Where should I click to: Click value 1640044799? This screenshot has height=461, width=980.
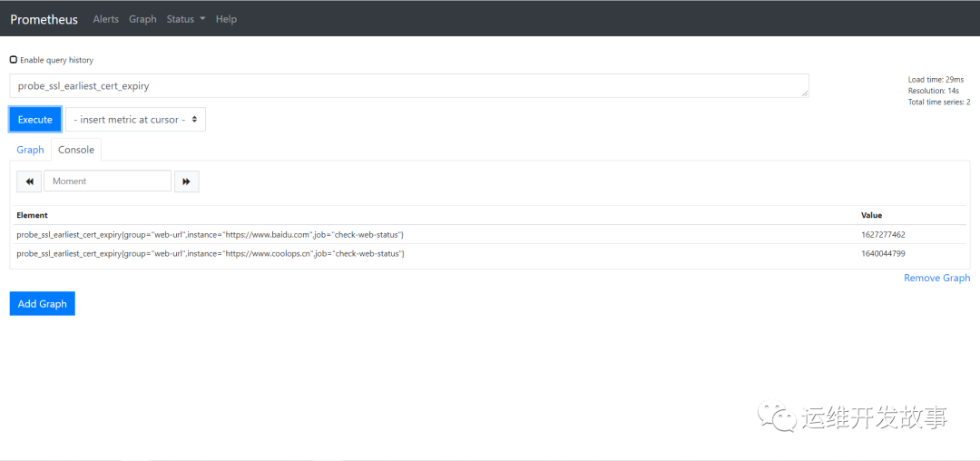pos(883,253)
